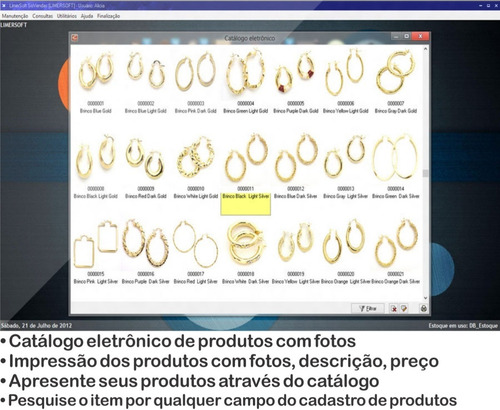Click the main application title bar icon

[4, 5]
